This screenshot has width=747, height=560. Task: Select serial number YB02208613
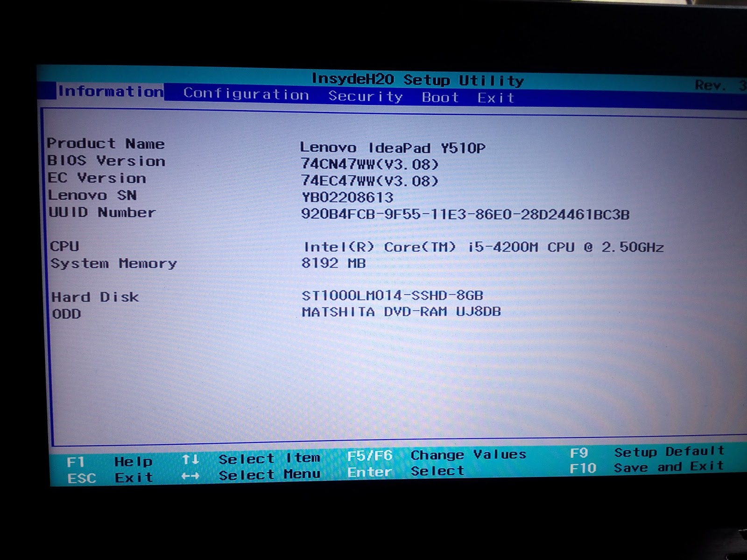(347, 197)
